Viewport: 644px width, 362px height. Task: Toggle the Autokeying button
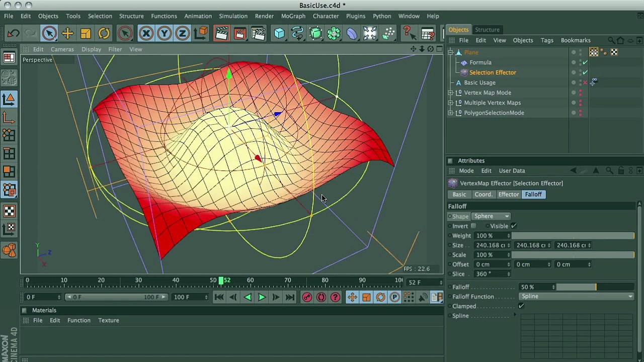[x=321, y=297]
